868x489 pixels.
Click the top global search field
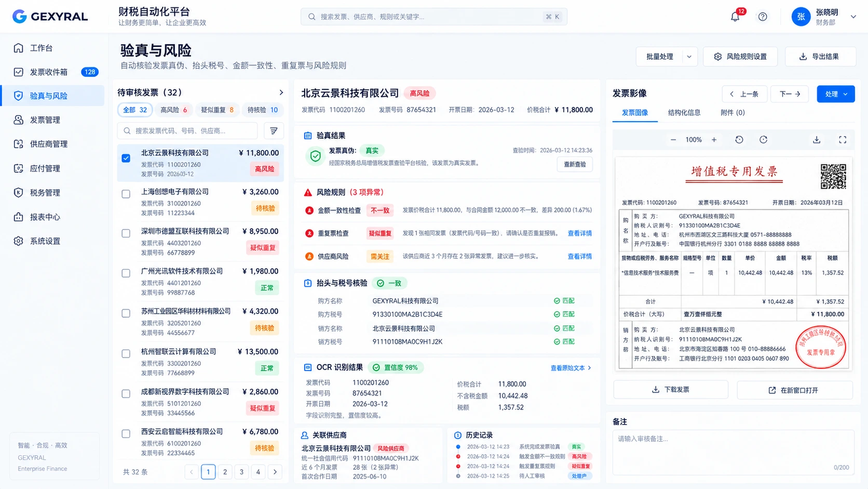(x=433, y=17)
